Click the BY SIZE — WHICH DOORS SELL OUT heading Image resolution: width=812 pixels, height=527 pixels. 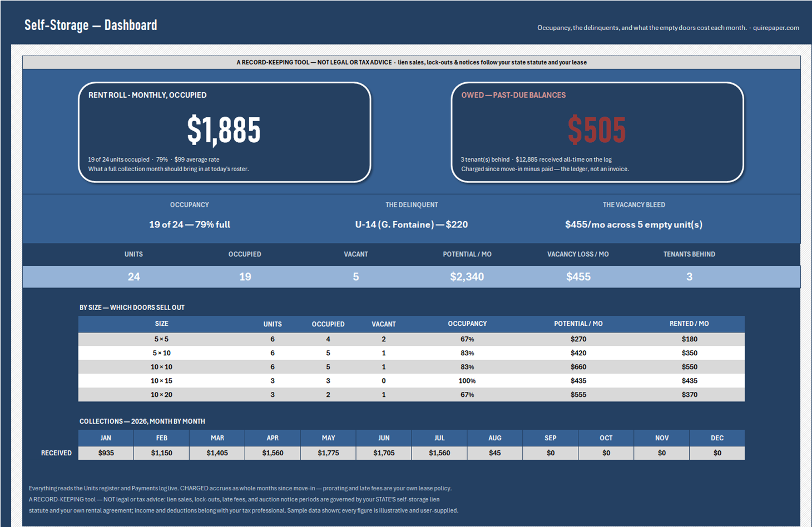tap(132, 307)
